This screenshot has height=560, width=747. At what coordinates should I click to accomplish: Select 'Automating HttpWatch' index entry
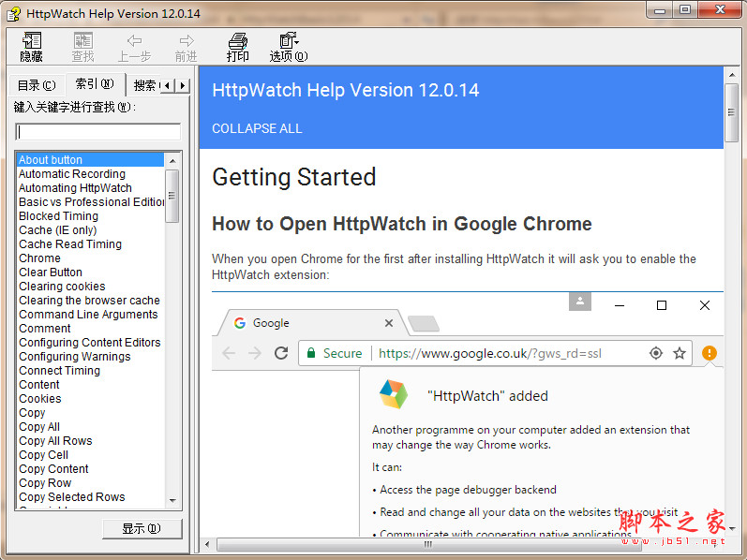tap(75, 187)
